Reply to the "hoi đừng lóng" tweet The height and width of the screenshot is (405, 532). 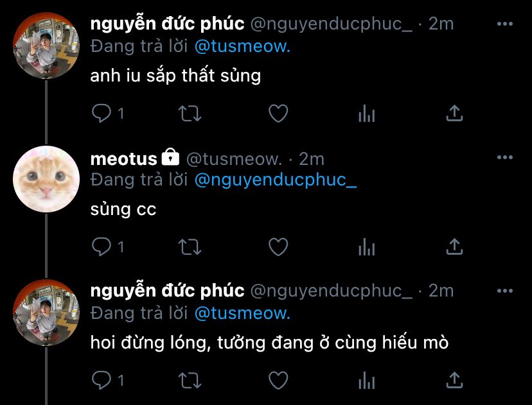102,381
